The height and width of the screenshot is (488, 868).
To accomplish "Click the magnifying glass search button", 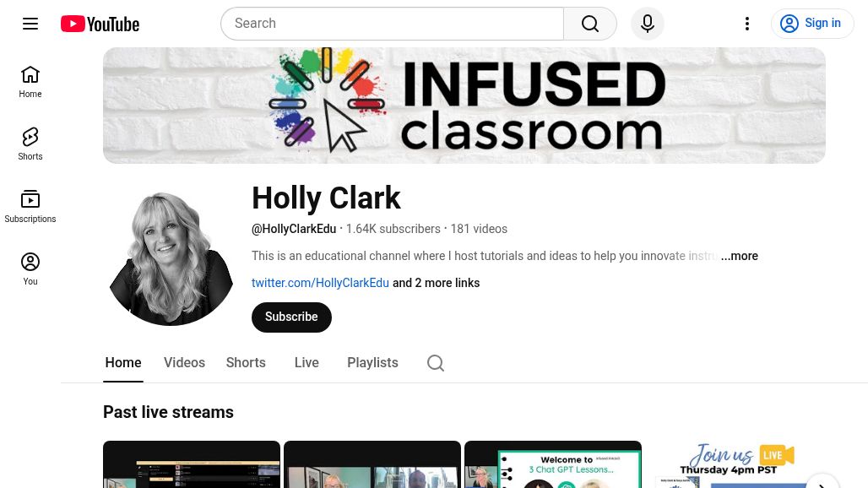I will (590, 24).
